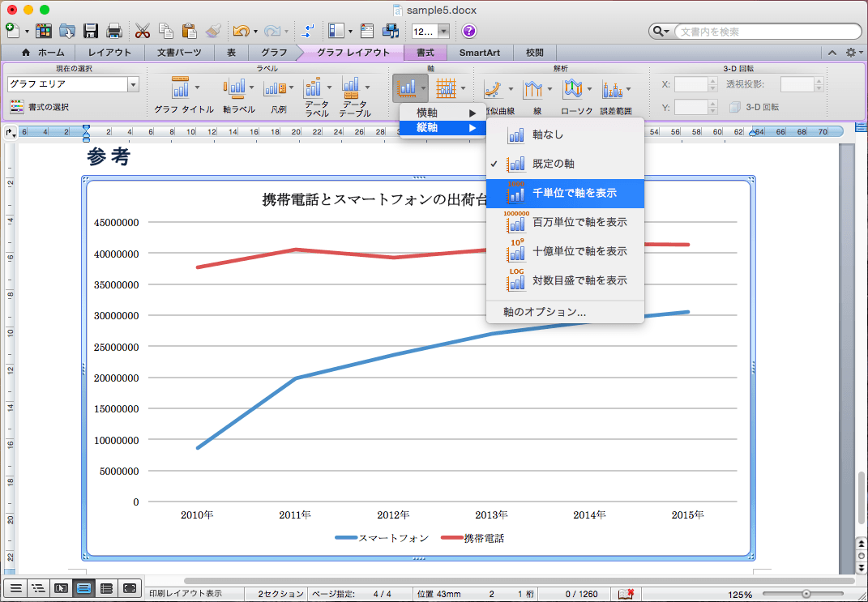The image size is (868, 602).
Task: Click the vertical scrollbar thumb
Action: tap(860, 497)
